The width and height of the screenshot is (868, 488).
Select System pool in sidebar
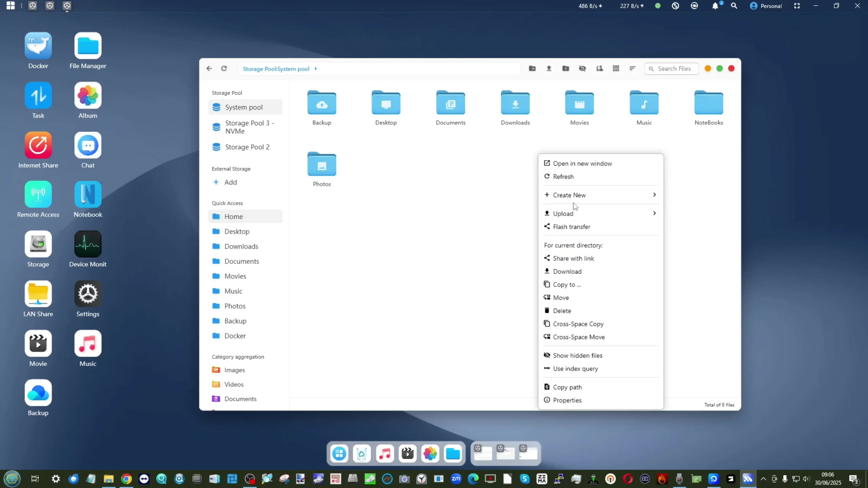pyautogui.click(x=245, y=107)
